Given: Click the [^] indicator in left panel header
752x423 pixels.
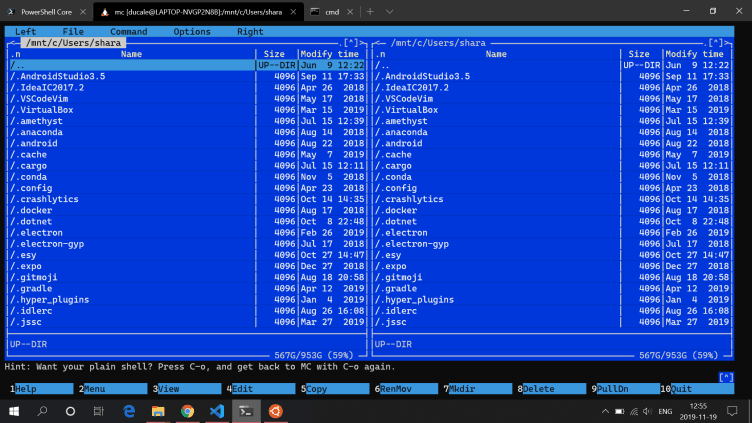Looking at the screenshot, I should click(351, 43).
